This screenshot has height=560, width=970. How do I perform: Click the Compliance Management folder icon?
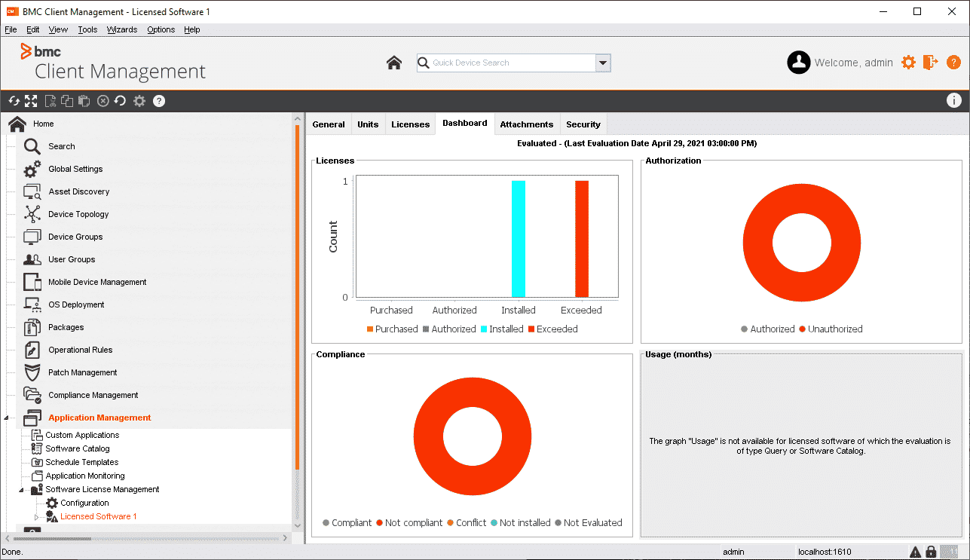pos(32,395)
